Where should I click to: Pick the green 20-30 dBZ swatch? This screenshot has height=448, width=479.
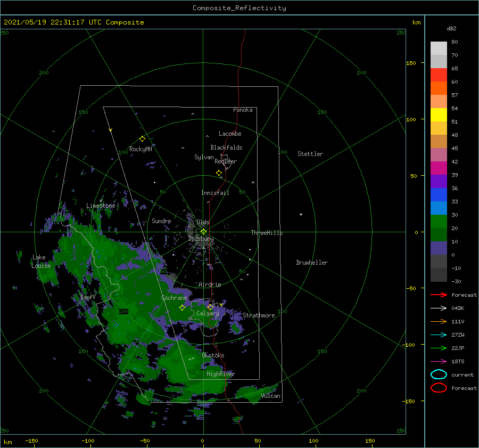[x=439, y=221]
